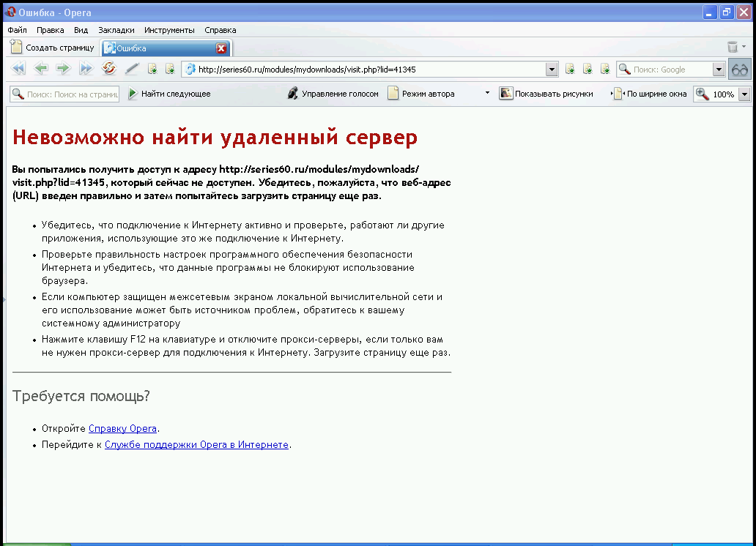Image resolution: width=756 pixels, height=546 pixels.
Task: Expand the address bar history dropdown
Action: [552, 70]
